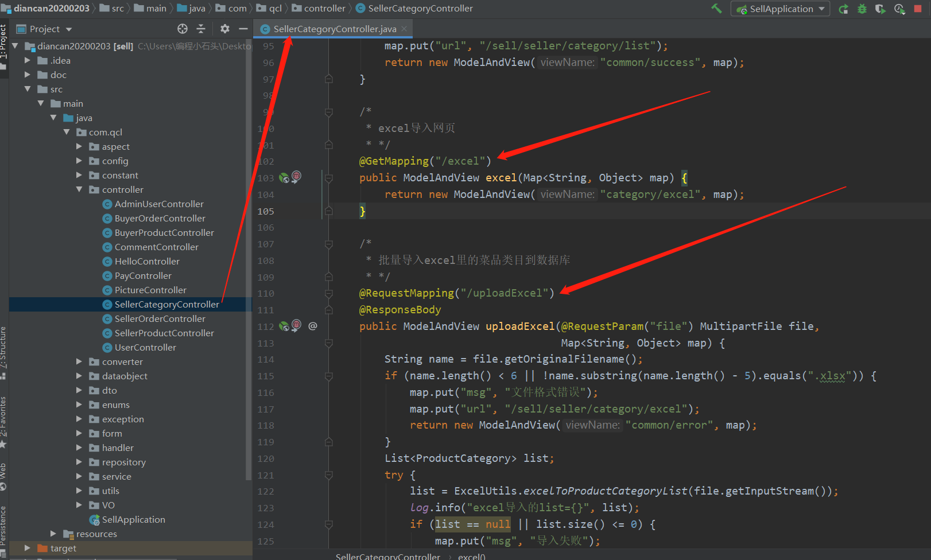Click the profiler run icon with clock
Viewport: 931px width, 560px height.
click(899, 9)
